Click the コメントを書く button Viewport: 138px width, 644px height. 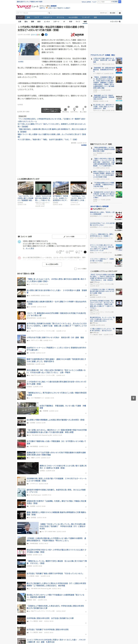[69, 236]
